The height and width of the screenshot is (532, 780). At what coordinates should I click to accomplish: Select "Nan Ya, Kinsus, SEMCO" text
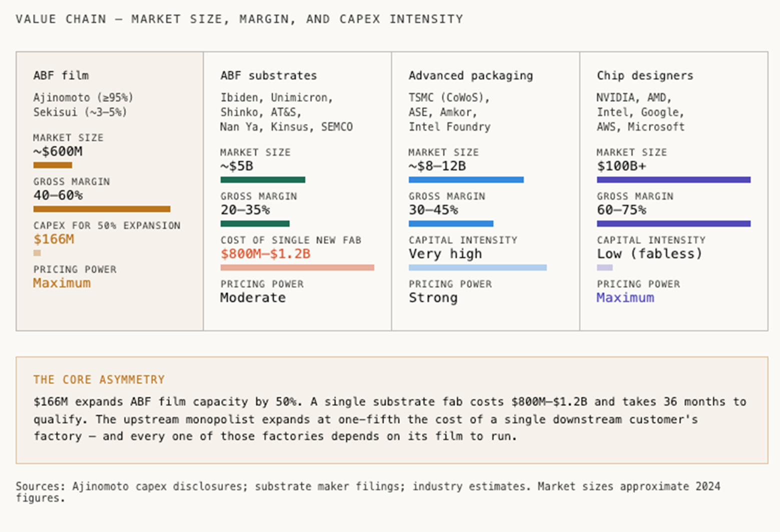[x=286, y=127]
